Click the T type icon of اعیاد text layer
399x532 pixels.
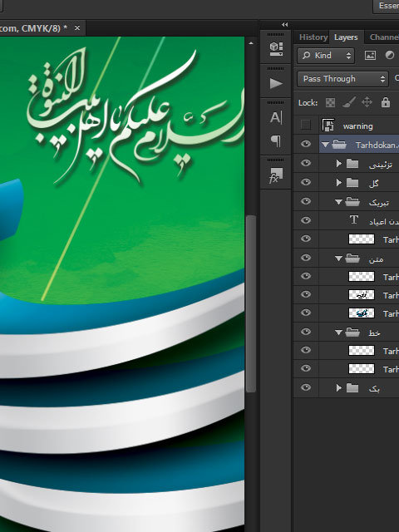pyautogui.click(x=354, y=219)
